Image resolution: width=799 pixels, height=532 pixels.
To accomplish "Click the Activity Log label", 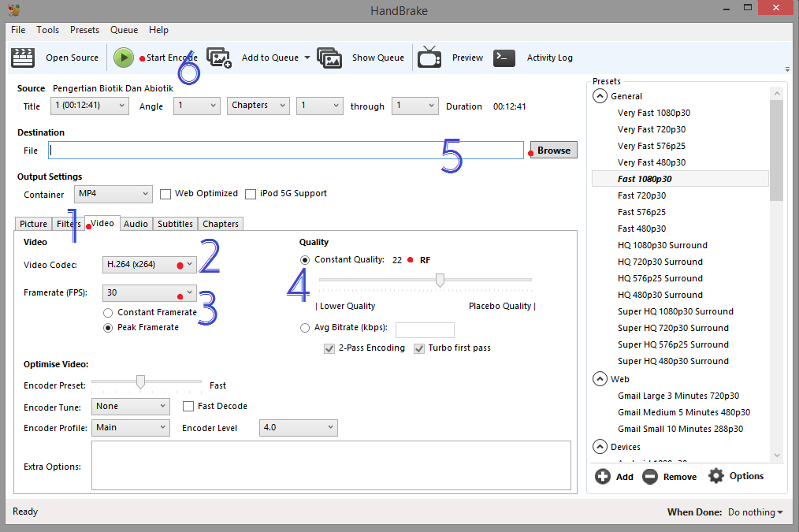I will [549, 58].
